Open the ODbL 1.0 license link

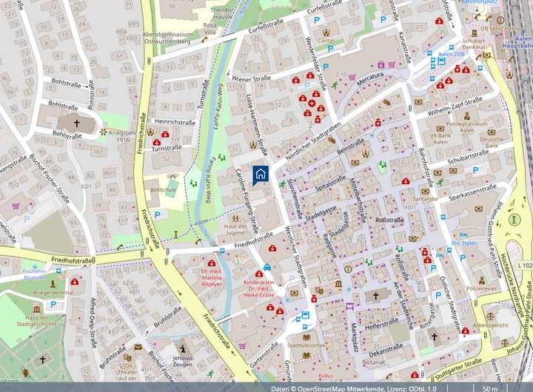[x=421, y=388]
